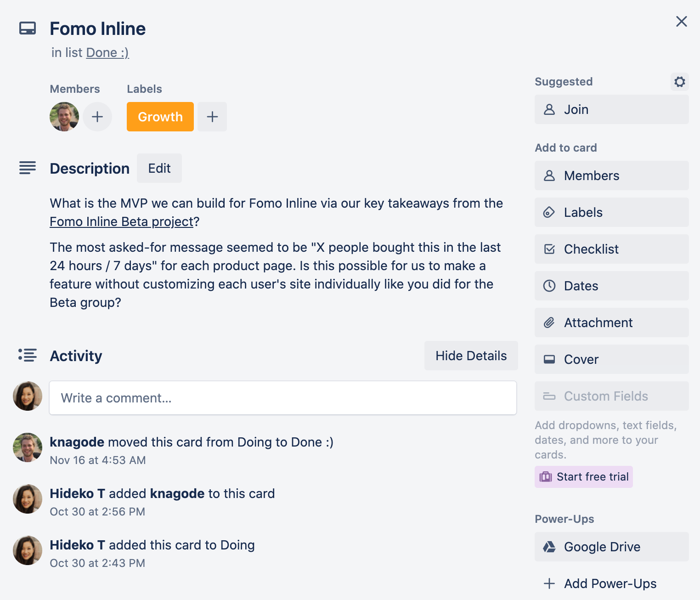Viewport: 700px width, 600px height.
Task: Open the orange Growth label
Action: tap(160, 117)
